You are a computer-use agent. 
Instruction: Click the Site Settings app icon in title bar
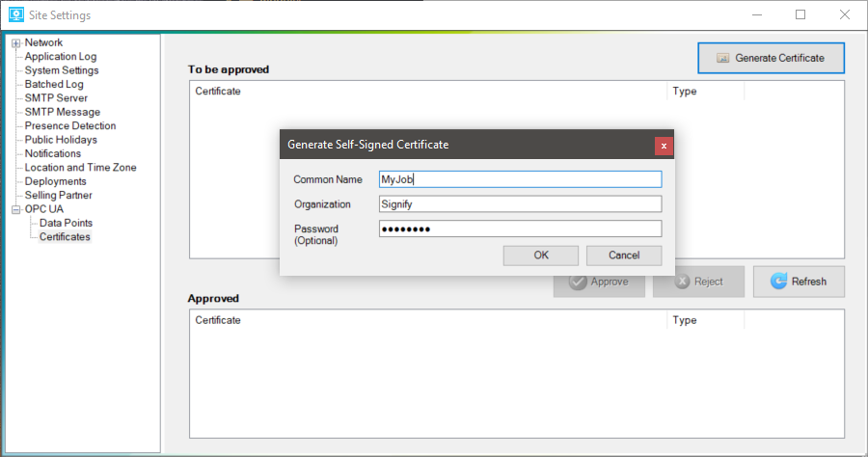coord(16,14)
